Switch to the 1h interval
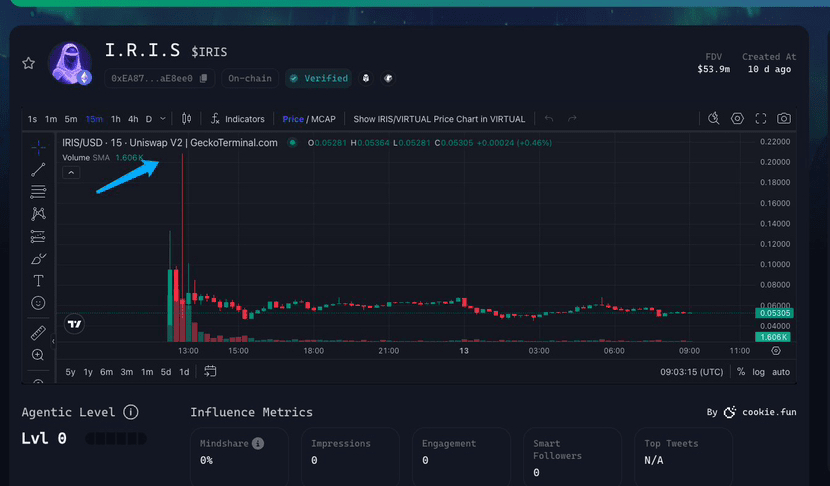Image resolution: width=830 pixels, height=486 pixels. 116,119
